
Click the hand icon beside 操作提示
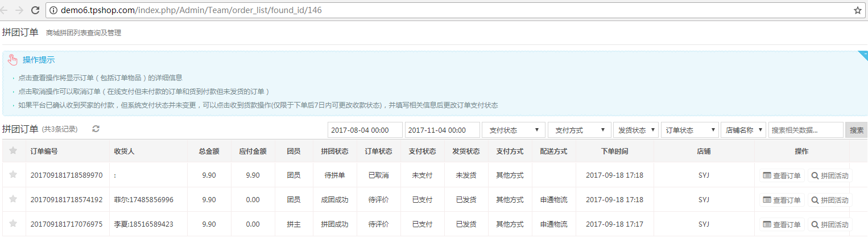[x=13, y=60]
